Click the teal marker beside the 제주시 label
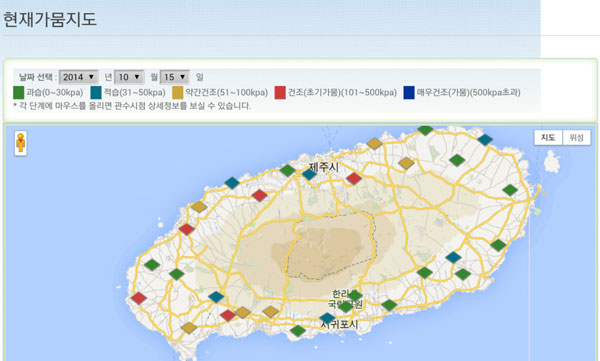600x361 pixels. (x=309, y=174)
